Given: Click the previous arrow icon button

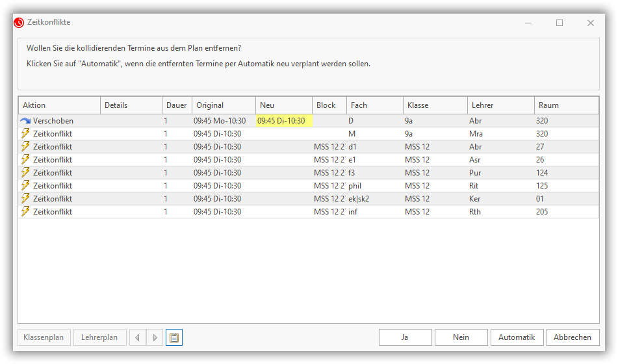Looking at the screenshot, I should click(x=138, y=337).
